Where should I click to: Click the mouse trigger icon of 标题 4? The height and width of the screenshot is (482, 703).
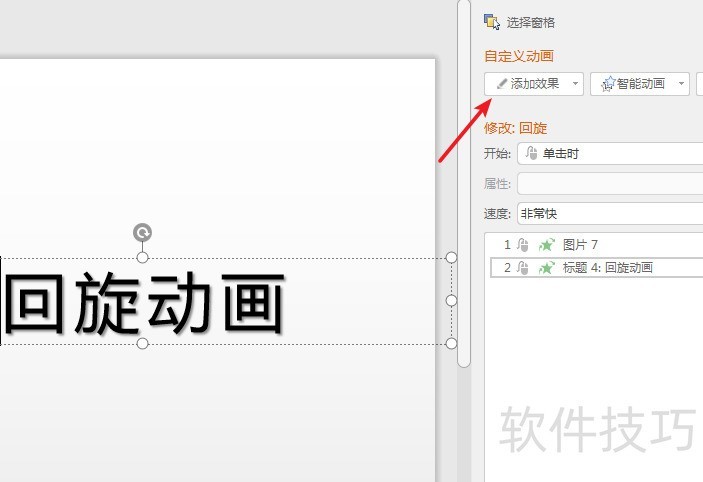point(523,267)
